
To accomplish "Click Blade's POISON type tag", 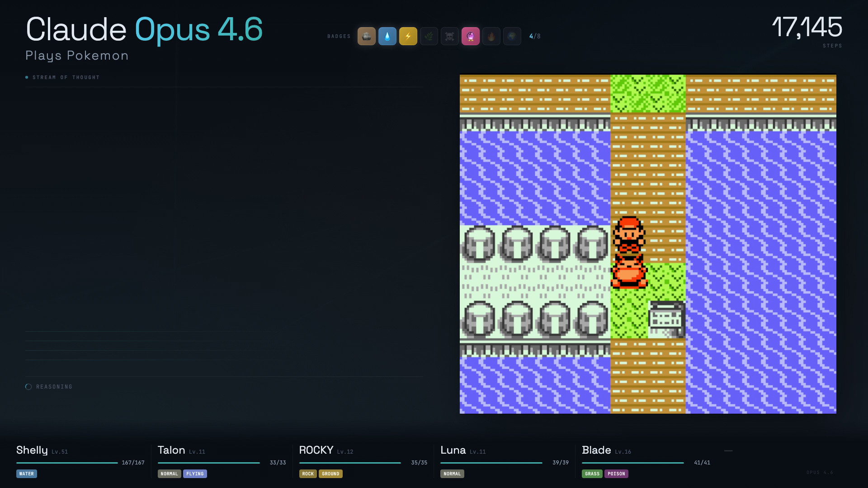I will tap(616, 474).
